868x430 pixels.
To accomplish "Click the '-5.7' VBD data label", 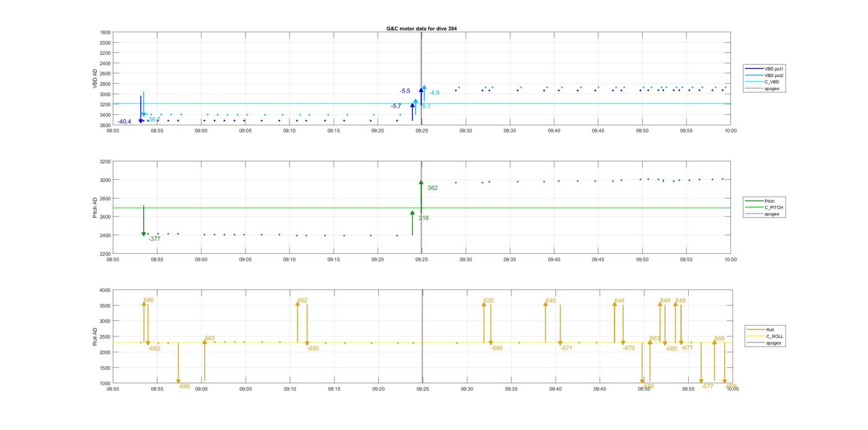I will pyautogui.click(x=396, y=106).
